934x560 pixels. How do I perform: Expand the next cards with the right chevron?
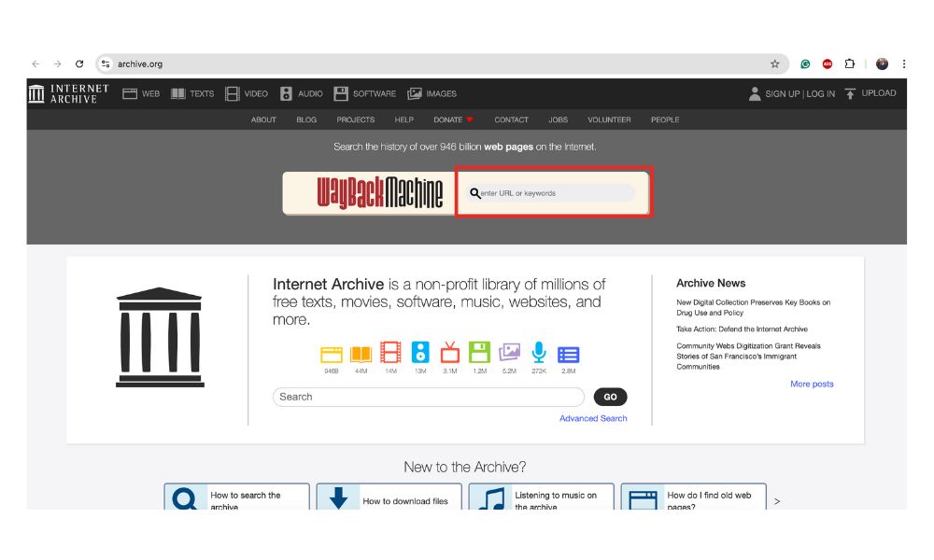[x=776, y=501]
